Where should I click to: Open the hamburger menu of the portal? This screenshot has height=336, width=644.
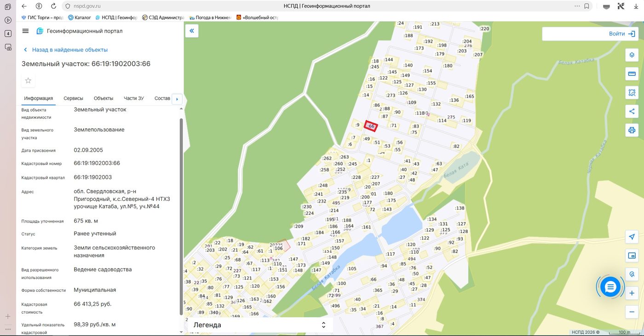click(x=25, y=31)
